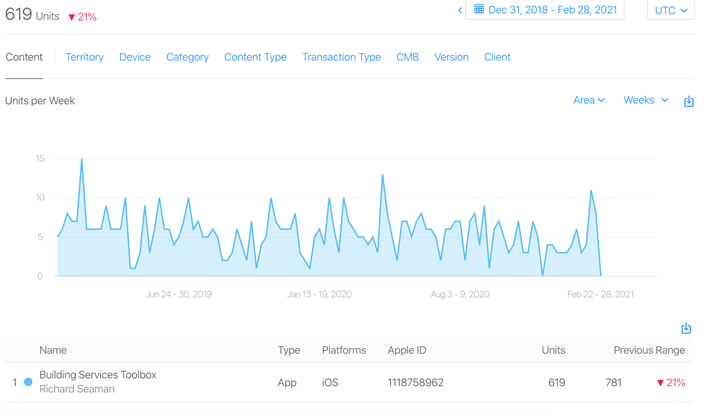The image size is (707, 415).
Task: Click developer name Richard Seaman
Action: click(77, 389)
